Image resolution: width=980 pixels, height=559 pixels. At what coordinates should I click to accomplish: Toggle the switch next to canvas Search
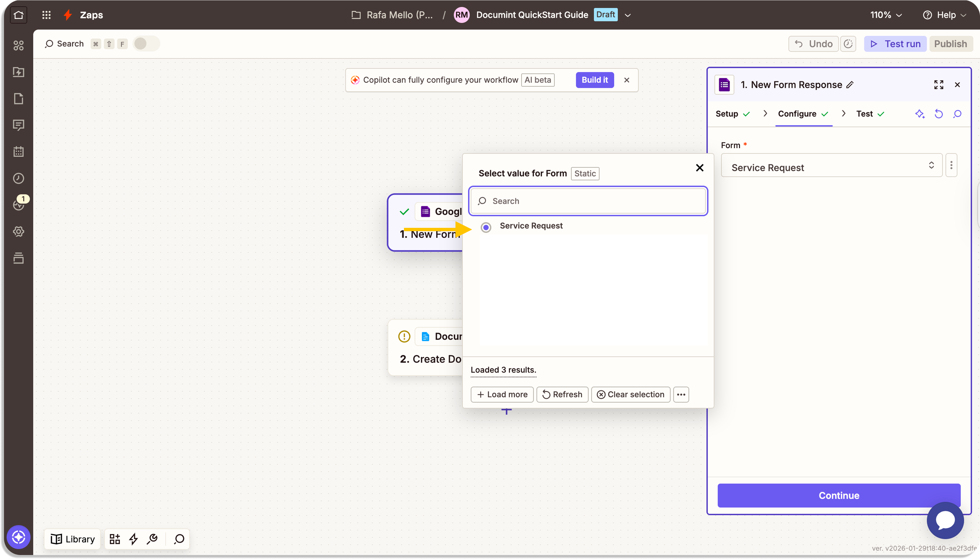click(x=146, y=44)
